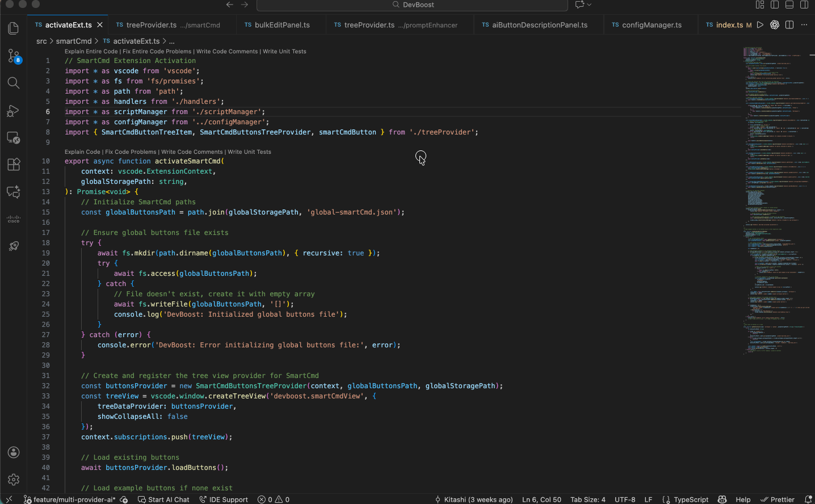
Task: Click Write Unit Tests above line 10
Action: coord(249,152)
